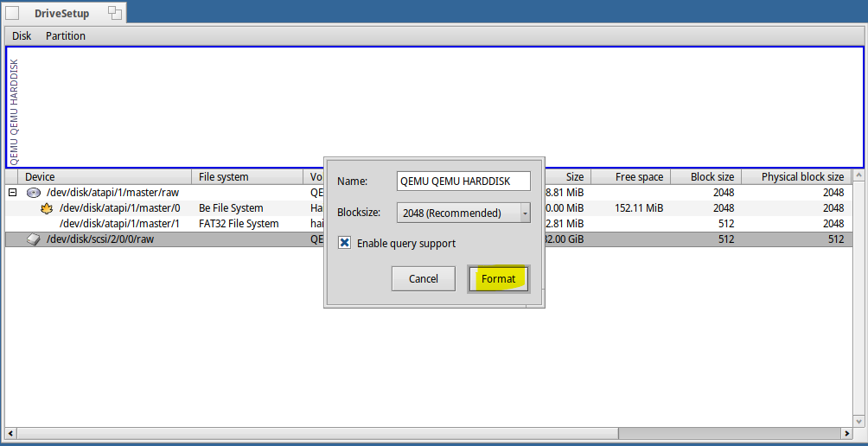Click Be File System cell
This screenshot has height=446, width=868.
pyautogui.click(x=231, y=208)
